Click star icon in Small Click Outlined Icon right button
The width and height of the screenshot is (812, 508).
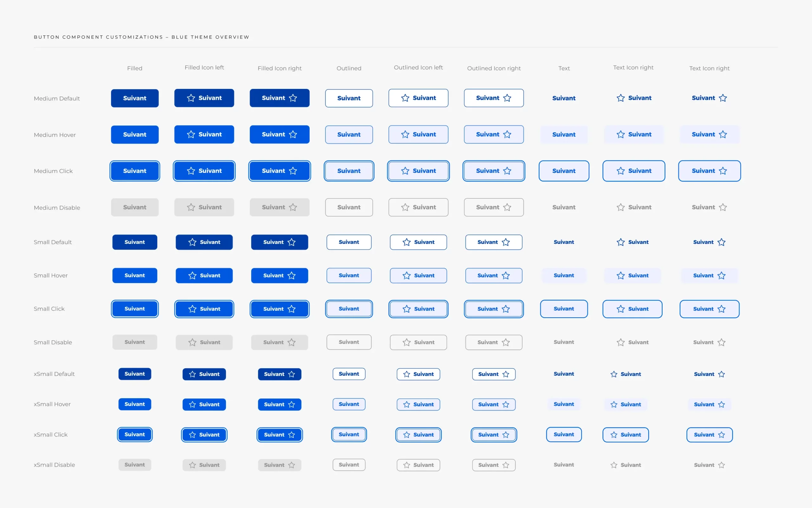click(x=506, y=309)
